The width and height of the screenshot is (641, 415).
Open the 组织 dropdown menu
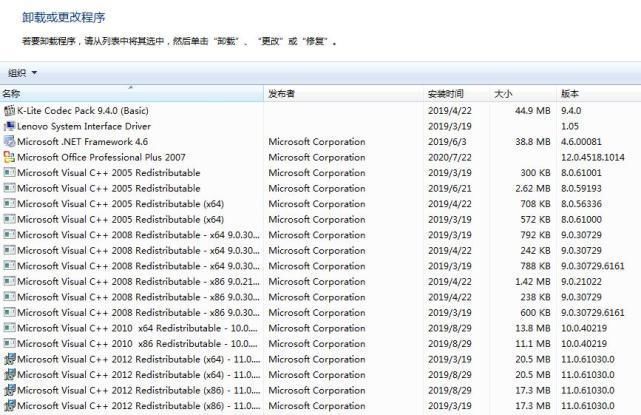tap(22, 73)
